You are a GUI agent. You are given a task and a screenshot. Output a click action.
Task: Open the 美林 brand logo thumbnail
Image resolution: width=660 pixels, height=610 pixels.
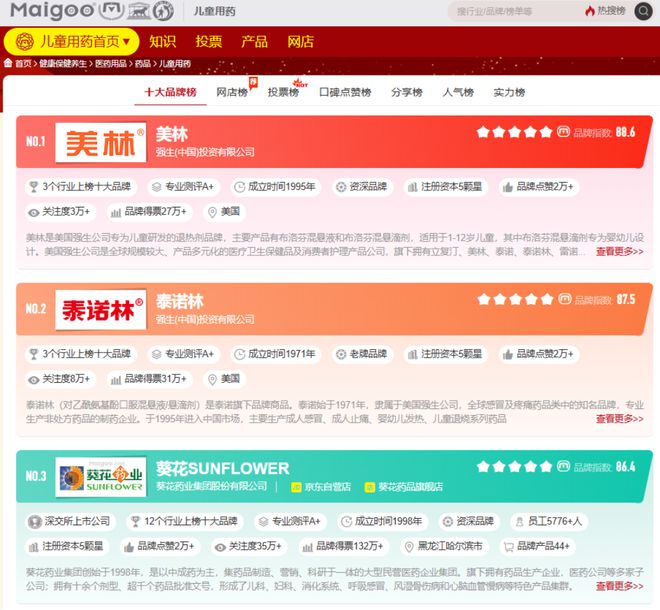tap(101, 143)
